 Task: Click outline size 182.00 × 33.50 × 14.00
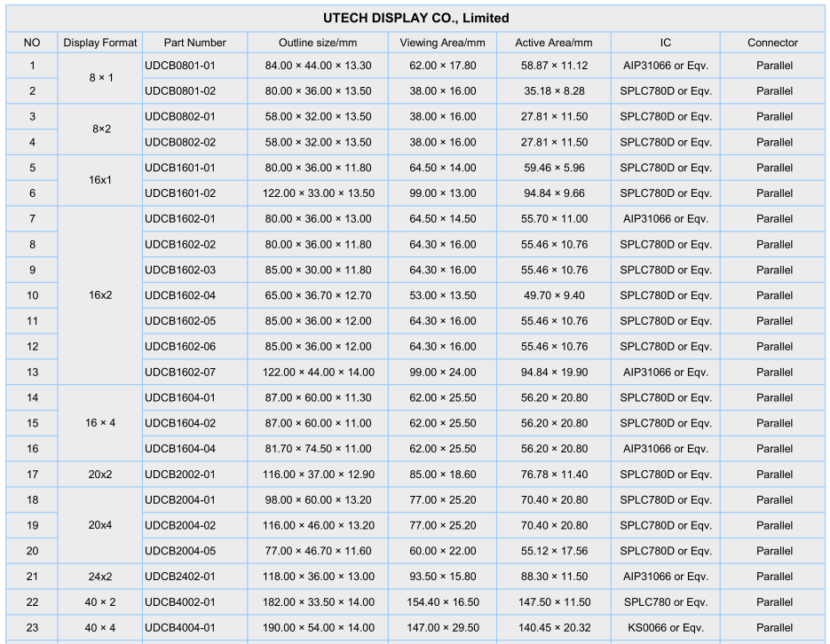point(318,602)
